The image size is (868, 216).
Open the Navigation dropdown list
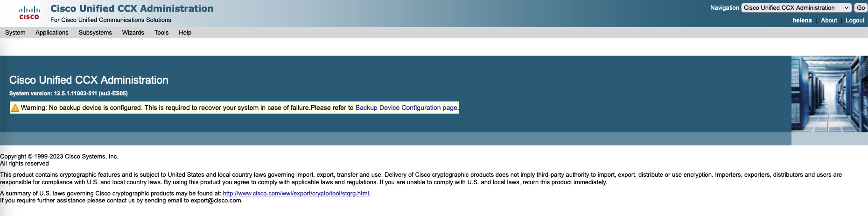(796, 8)
